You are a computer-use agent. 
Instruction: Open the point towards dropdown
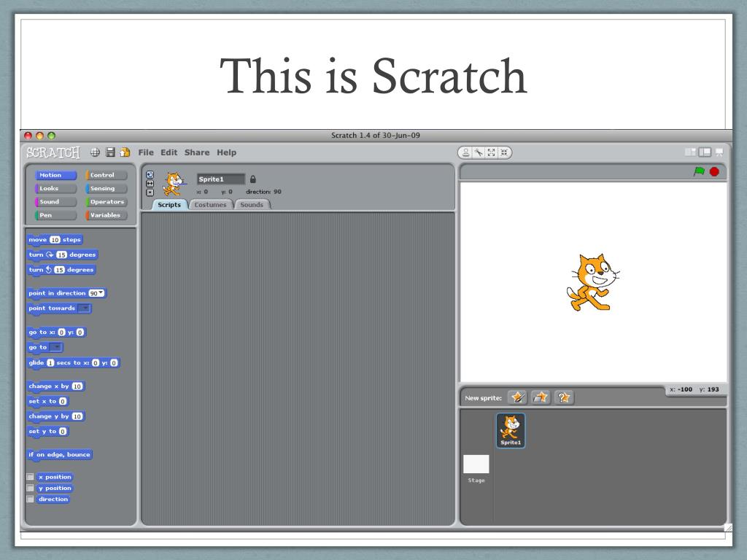click(x=84, y=308)
